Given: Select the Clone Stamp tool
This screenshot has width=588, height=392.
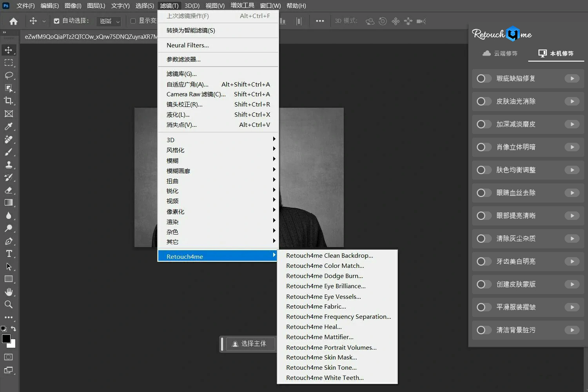Looking at the screenshot, I should point(9,164).
